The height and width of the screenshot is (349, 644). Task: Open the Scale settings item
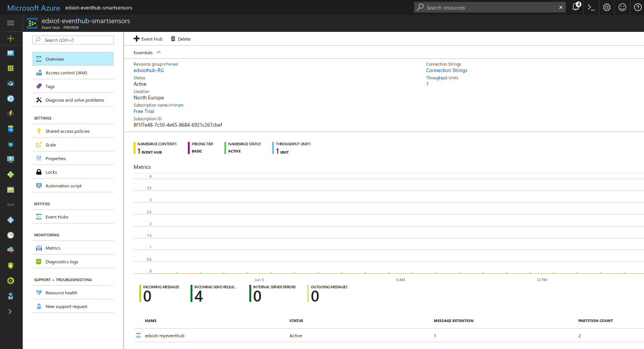73,145
